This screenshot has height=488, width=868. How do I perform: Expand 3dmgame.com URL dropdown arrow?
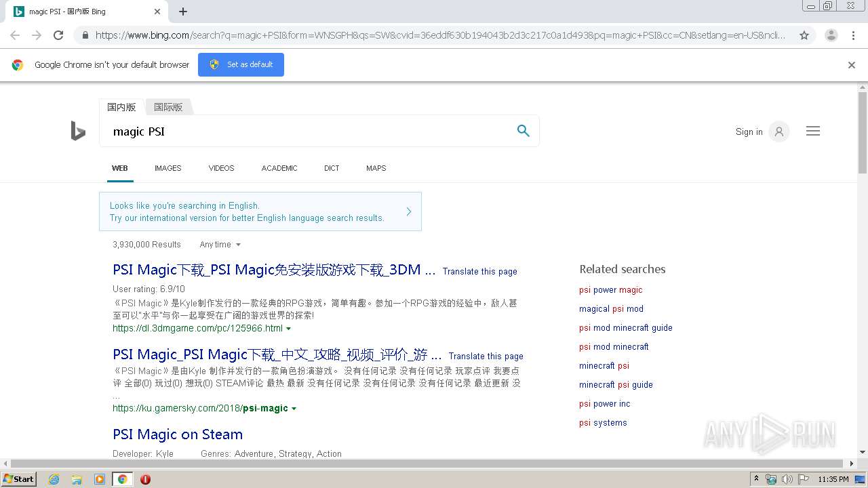(289, 329)
